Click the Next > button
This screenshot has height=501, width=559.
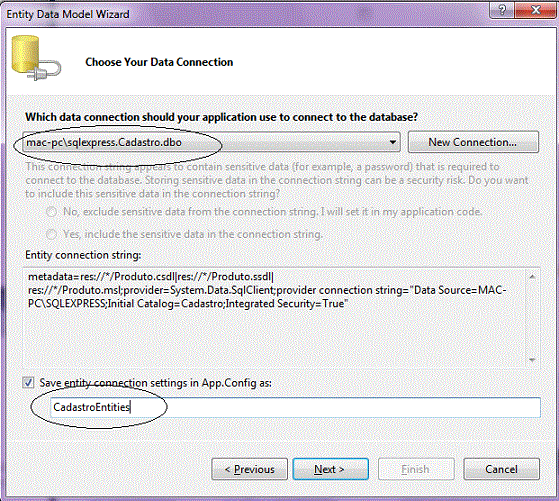tap(330, 469)
